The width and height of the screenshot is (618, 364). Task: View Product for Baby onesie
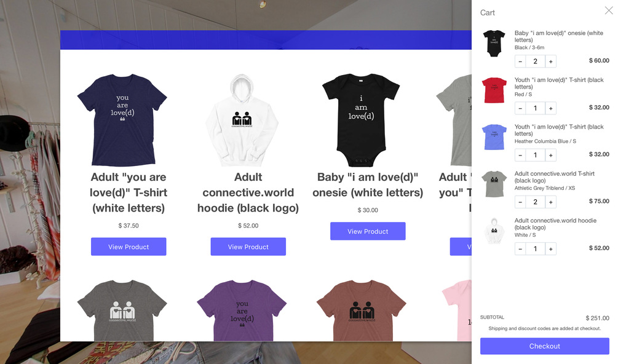pyautogui.click(x=368, y=231)
